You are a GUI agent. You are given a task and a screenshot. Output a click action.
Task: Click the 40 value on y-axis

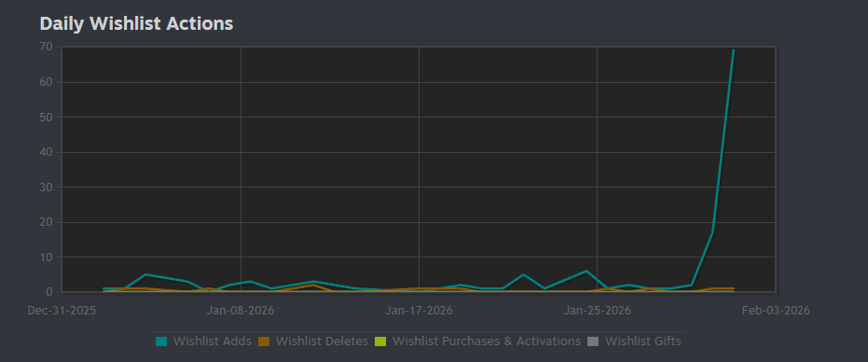(46, 152)
